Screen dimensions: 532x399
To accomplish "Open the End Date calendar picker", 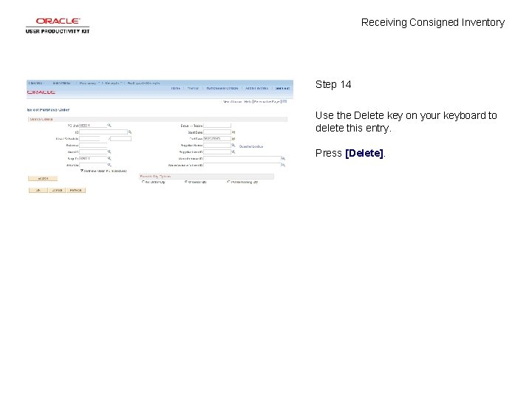I will point(233,139).
